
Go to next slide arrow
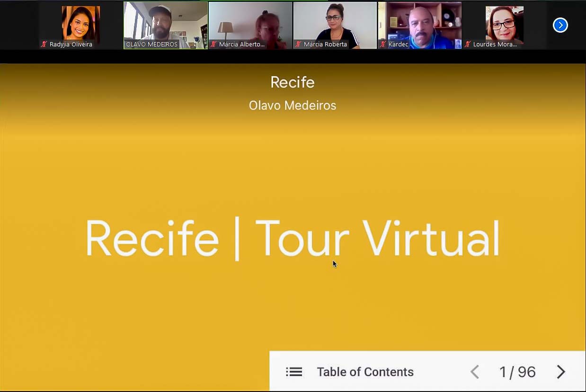(561, 372)
